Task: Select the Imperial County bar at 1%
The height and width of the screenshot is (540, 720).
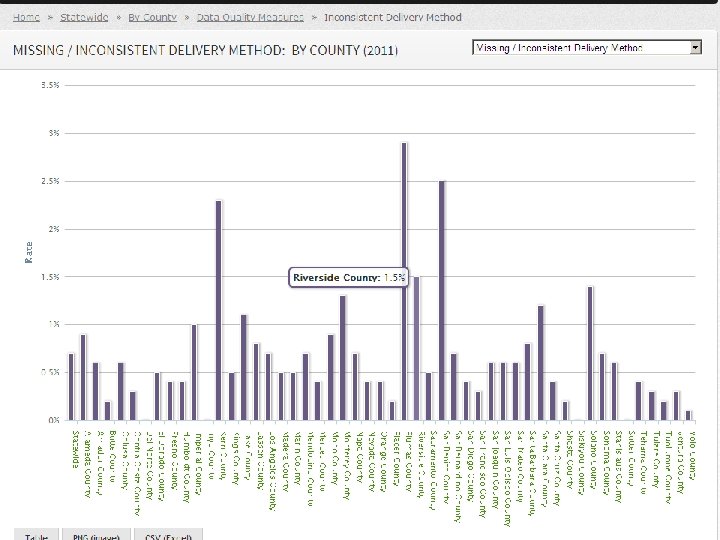Action: (194, 372)
